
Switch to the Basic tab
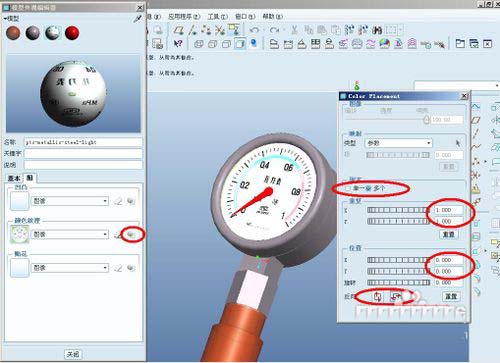tap(14, 178)
